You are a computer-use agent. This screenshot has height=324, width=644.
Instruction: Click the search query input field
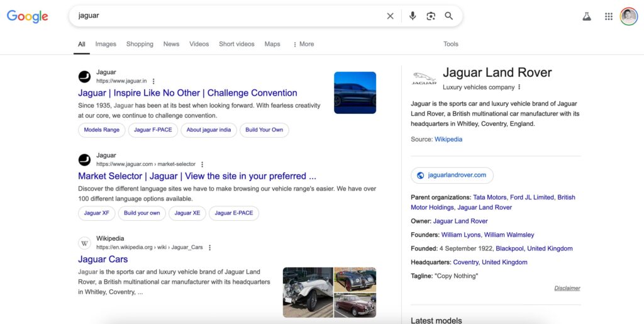(228, 16)
